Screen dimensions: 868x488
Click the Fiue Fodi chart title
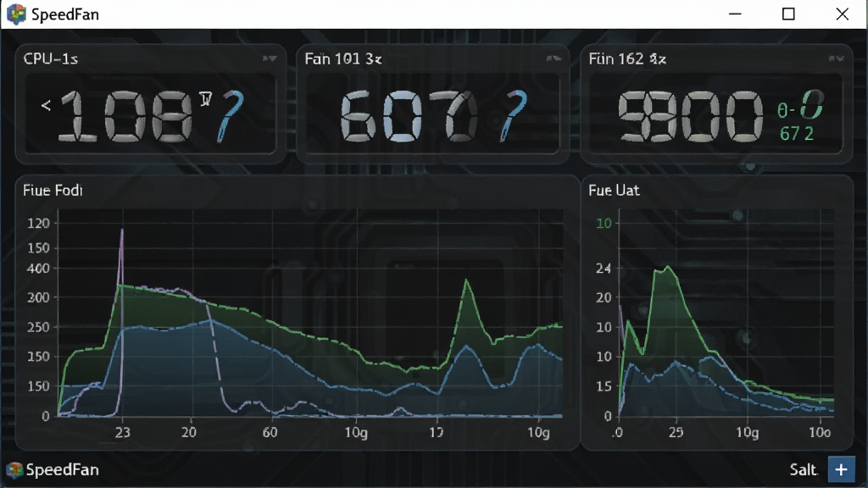[x=53, y=191]
